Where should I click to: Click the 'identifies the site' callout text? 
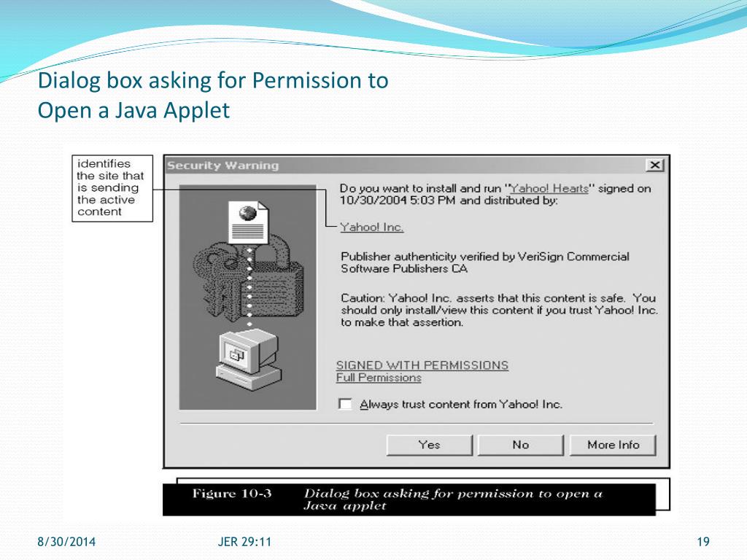pos(111,187)
